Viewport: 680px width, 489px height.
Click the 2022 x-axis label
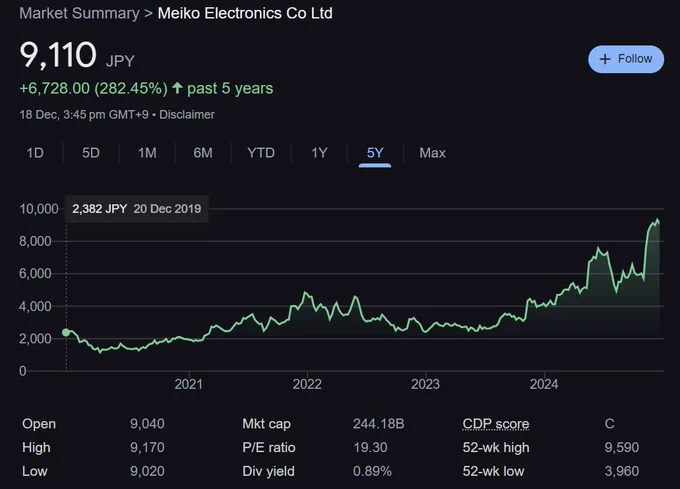[x=307, y=384]
